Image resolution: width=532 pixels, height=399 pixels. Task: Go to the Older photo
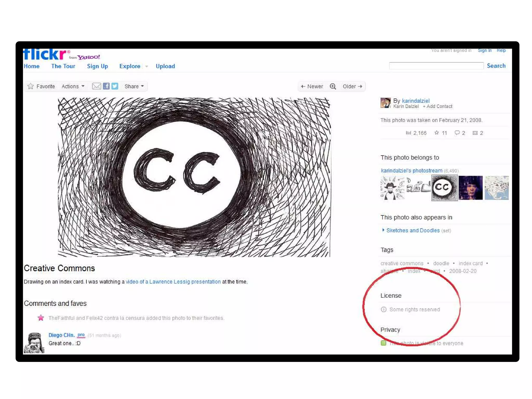click(x=353, y=86)
